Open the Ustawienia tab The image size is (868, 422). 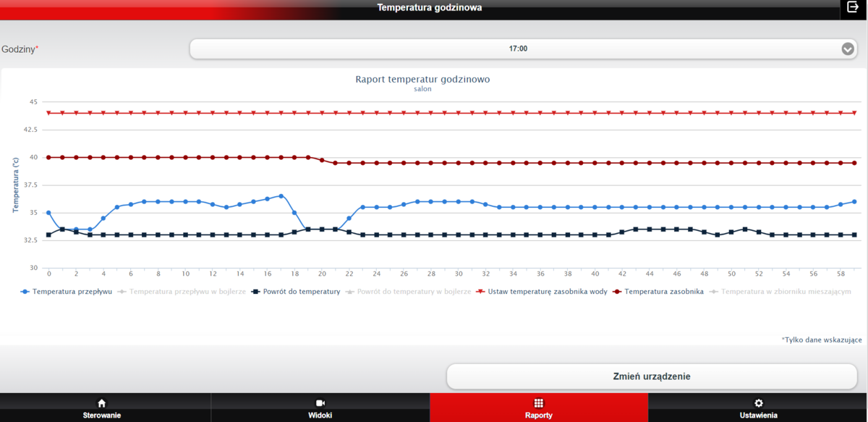[758, 415]
